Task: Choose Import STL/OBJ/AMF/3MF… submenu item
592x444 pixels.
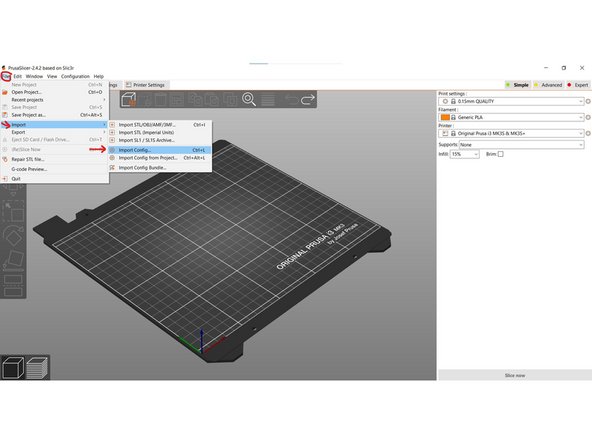Action: (x=160, y=125)
